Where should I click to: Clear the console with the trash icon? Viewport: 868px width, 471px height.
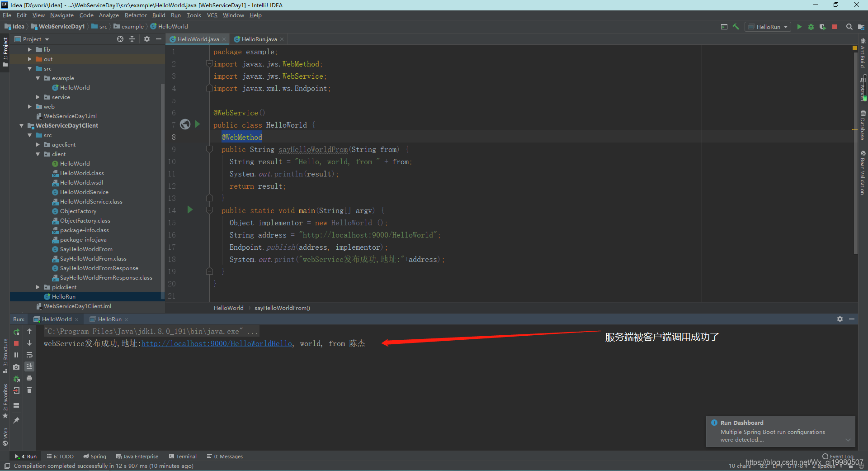pyautogui.click(x=29, y=390)
